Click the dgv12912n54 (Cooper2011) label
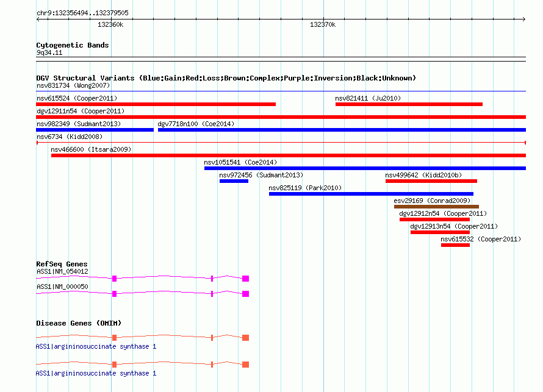This screenshot has width=543, height=392. 444,213
